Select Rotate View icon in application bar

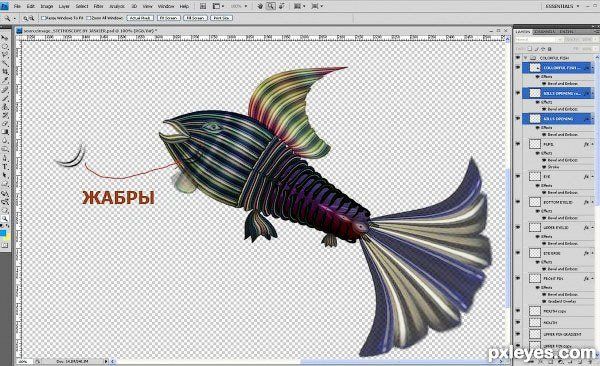[282, 6]
